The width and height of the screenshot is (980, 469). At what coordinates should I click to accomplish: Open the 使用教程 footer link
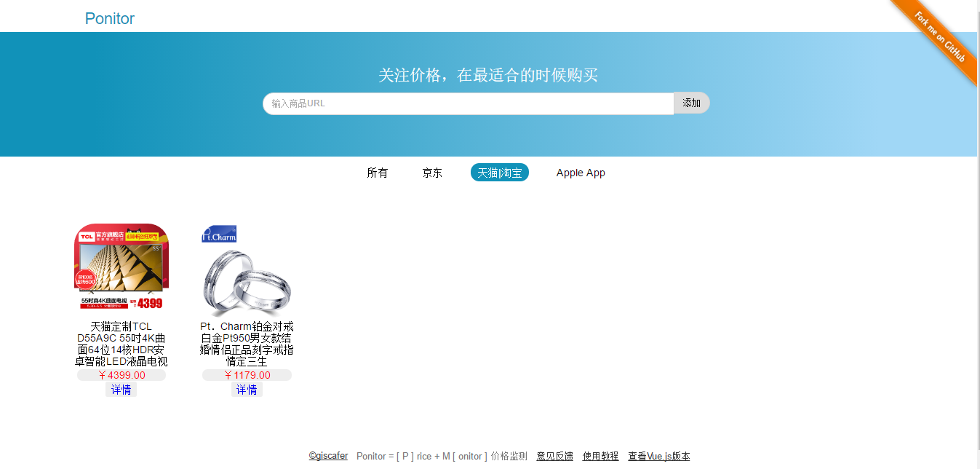click(x=600, y=456)
